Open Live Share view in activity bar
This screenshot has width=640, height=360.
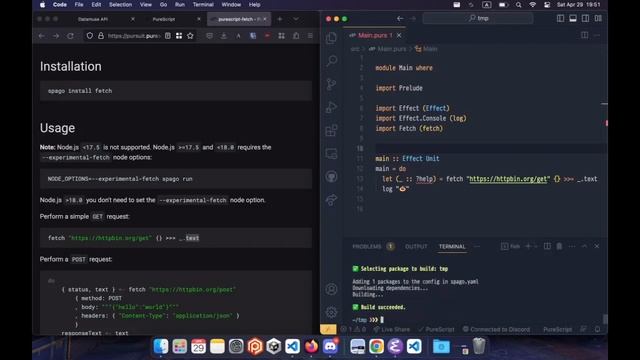(331, 200)
